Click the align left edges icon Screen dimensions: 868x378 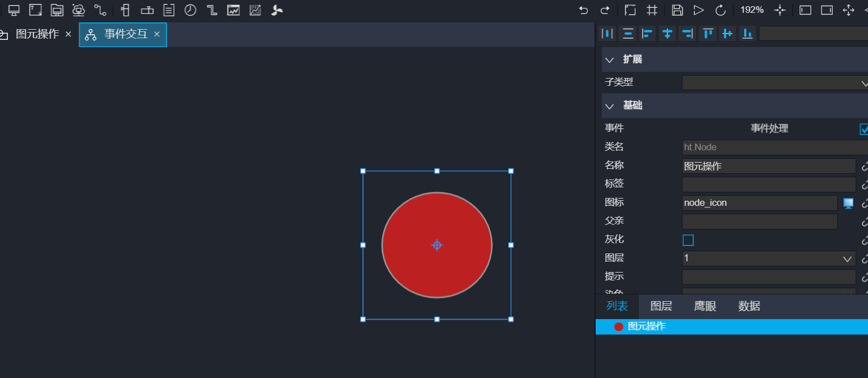[x=647, y=34]
